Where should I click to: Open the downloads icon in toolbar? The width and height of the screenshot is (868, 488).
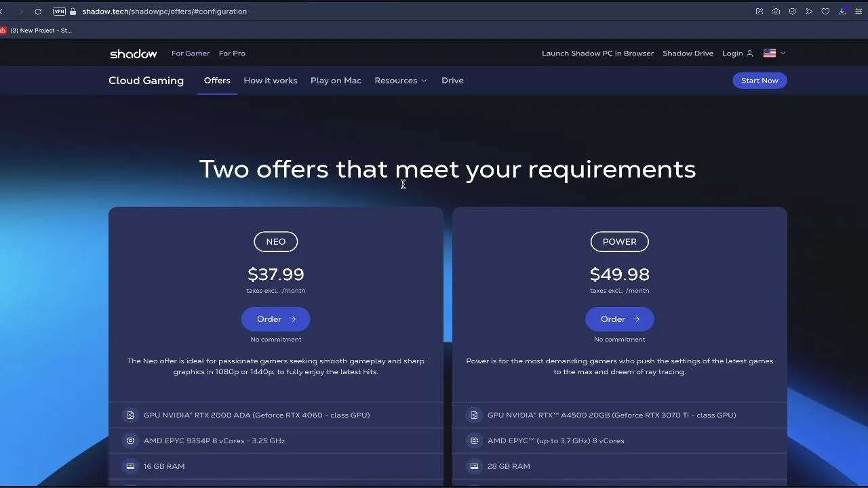(x=842, y=12)
